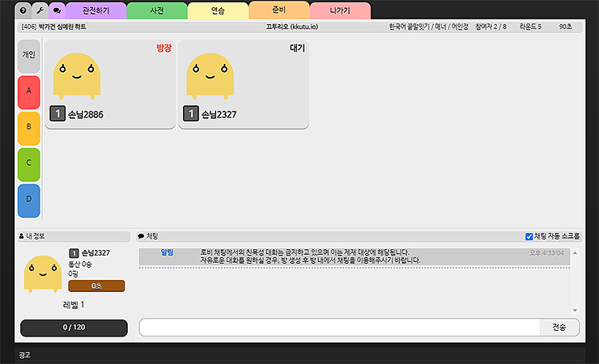Click the 통산 0승 record text
The image size is (599, 364).
point(80,264)
